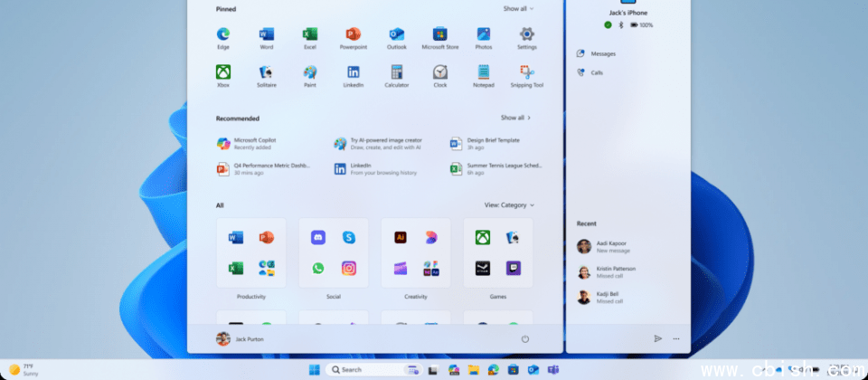Expand the View: Category dropdown
The height and width of the screenshot is (380, 868).
[509, 205]
